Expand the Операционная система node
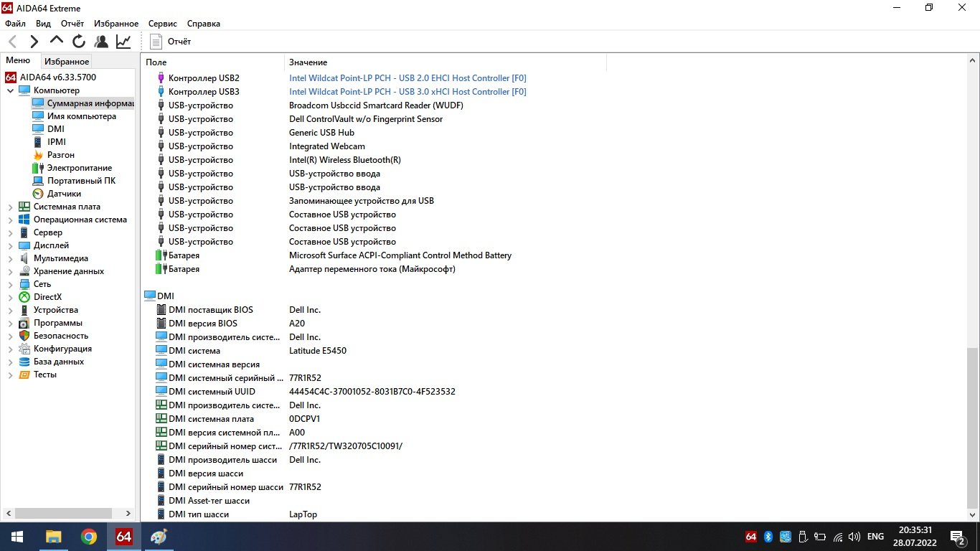The width and height of the screenshot is (980, 551). (10, 220)
